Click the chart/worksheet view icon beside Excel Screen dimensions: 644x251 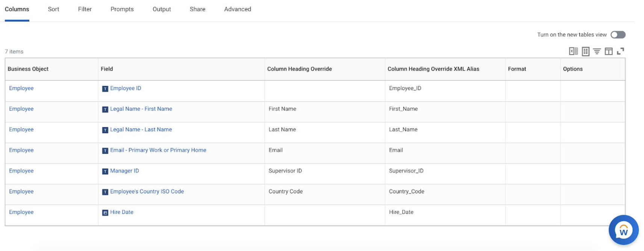(585, 51)
